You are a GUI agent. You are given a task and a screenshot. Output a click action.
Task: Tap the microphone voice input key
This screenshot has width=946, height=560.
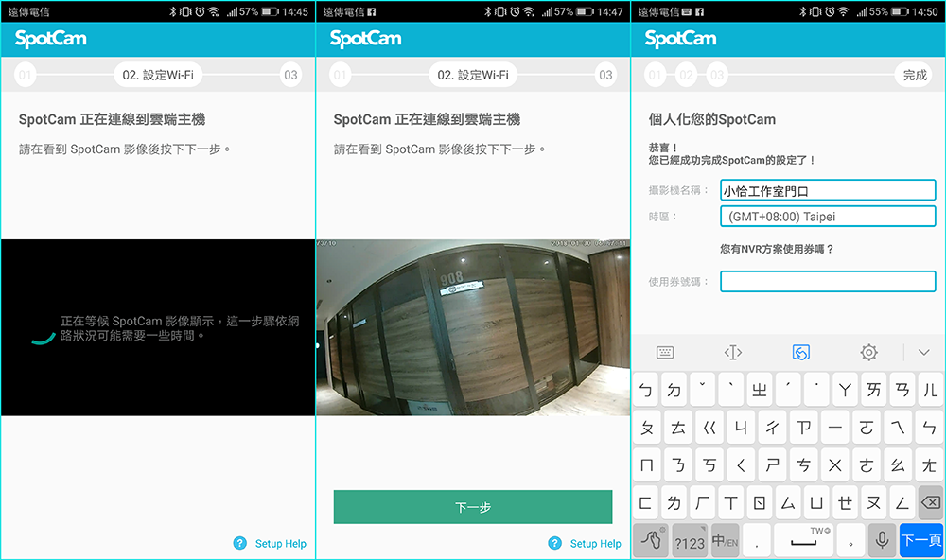coord(882,540)
